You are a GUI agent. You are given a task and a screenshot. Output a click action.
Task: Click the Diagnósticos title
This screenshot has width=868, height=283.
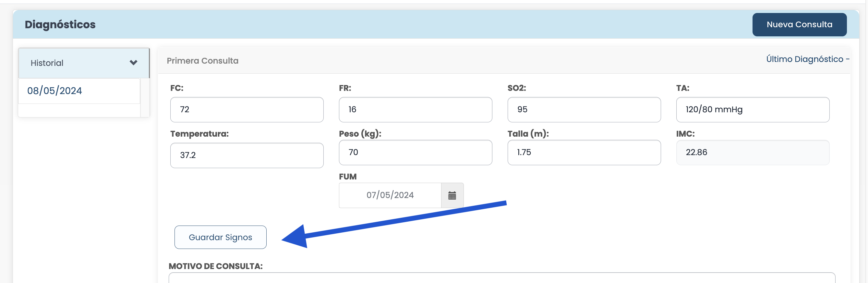(x=60, y=25)
